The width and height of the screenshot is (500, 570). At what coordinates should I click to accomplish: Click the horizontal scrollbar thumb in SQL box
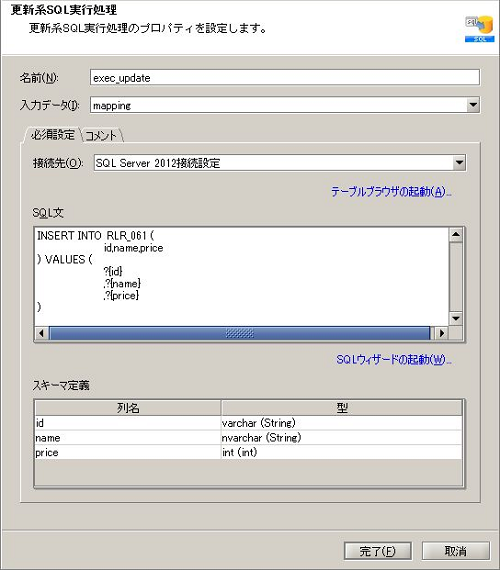pos(239,333)
